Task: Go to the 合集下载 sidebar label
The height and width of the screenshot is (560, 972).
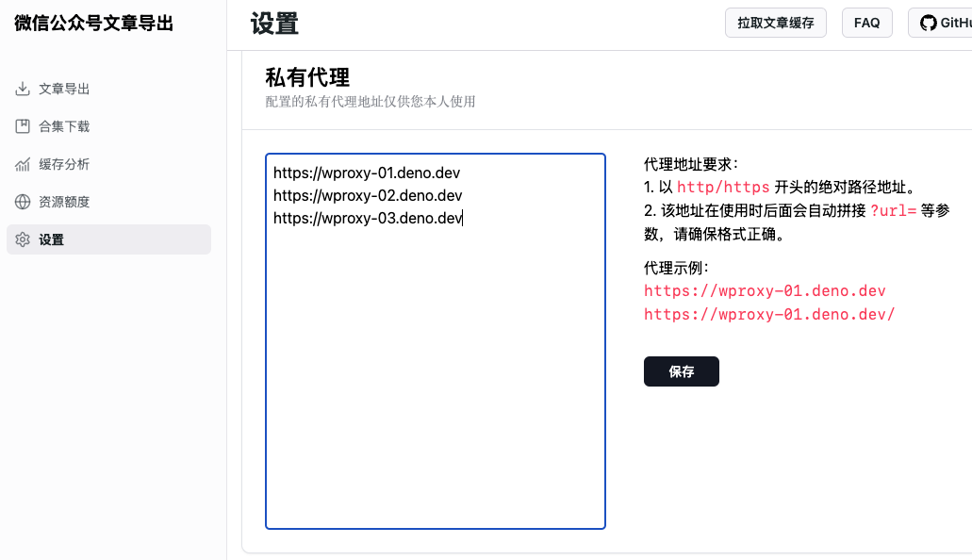Action: coord(64,126)
